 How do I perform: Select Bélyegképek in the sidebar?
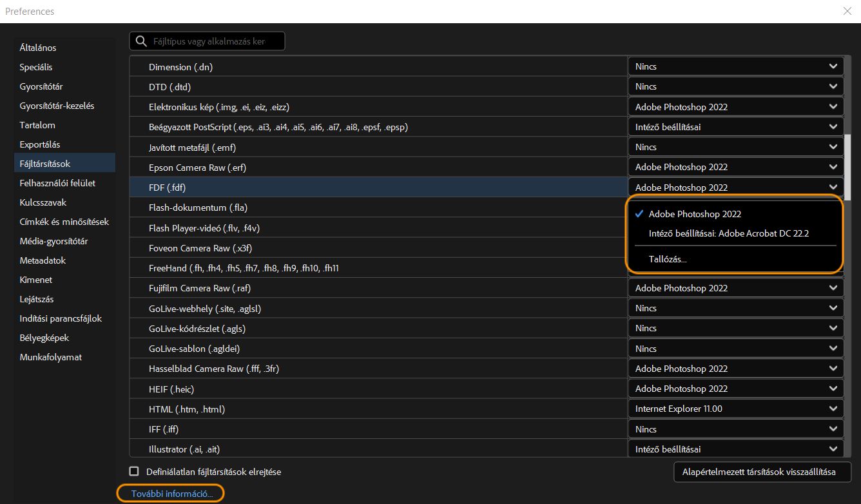pyautogui.click(x=44, y=338)
